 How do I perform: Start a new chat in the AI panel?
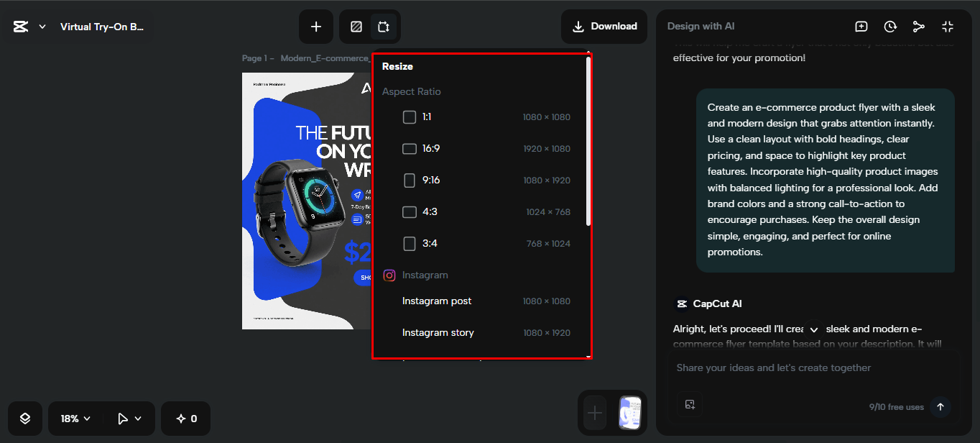pyautogui.click(x=861, y=26)
